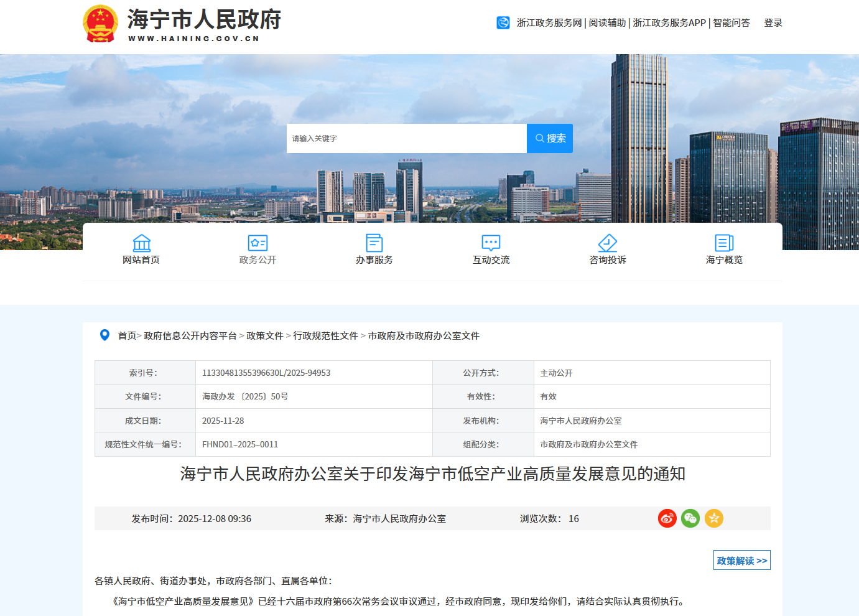859x616 pixels.
Task: Click the 网站首页 building icon
Action: coord(141,243)
